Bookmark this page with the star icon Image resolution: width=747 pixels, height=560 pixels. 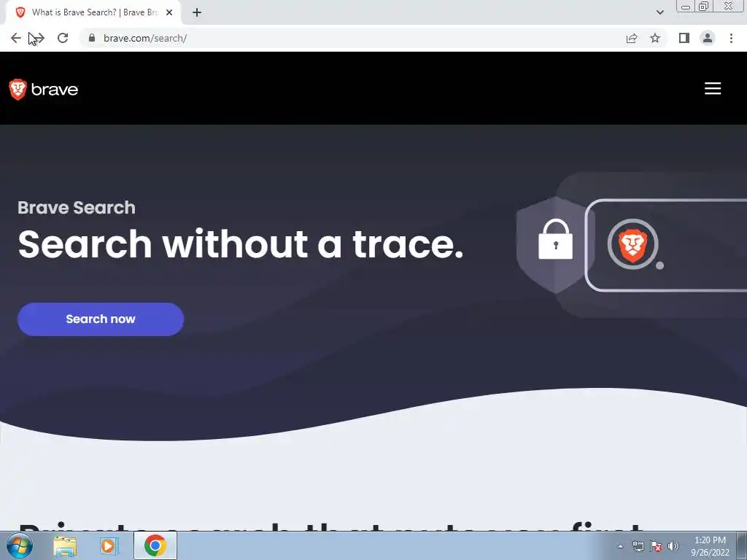655,38
